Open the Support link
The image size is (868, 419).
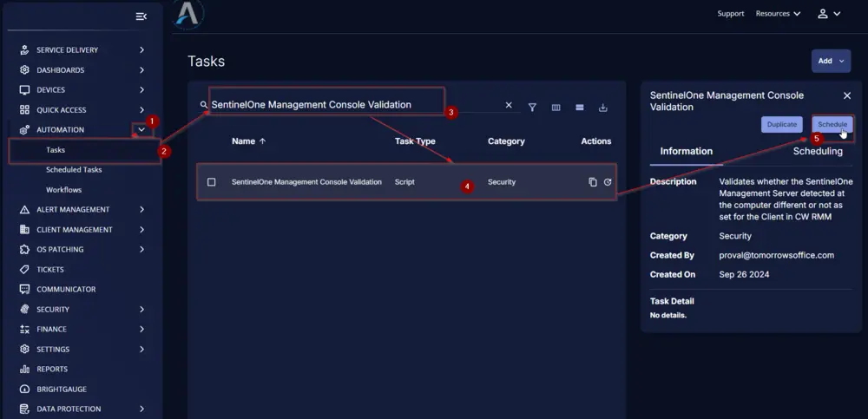pyautogui.click(x=731, y=14)
